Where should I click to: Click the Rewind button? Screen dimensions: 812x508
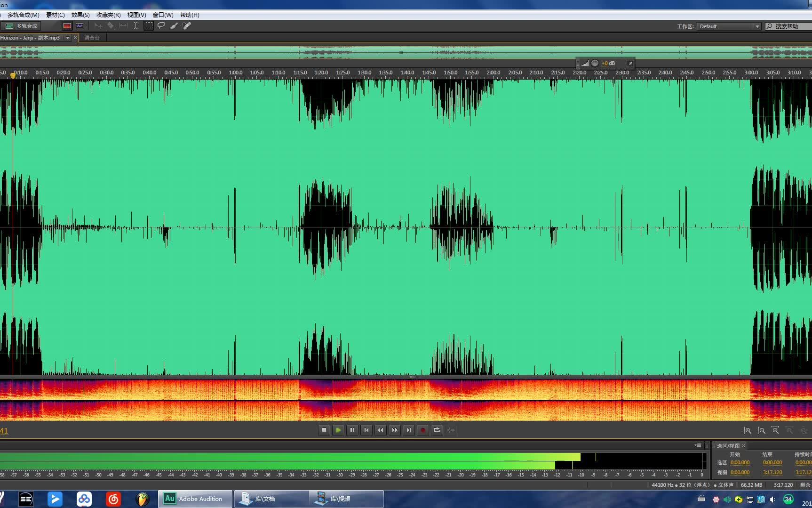(x=380, y=430)
